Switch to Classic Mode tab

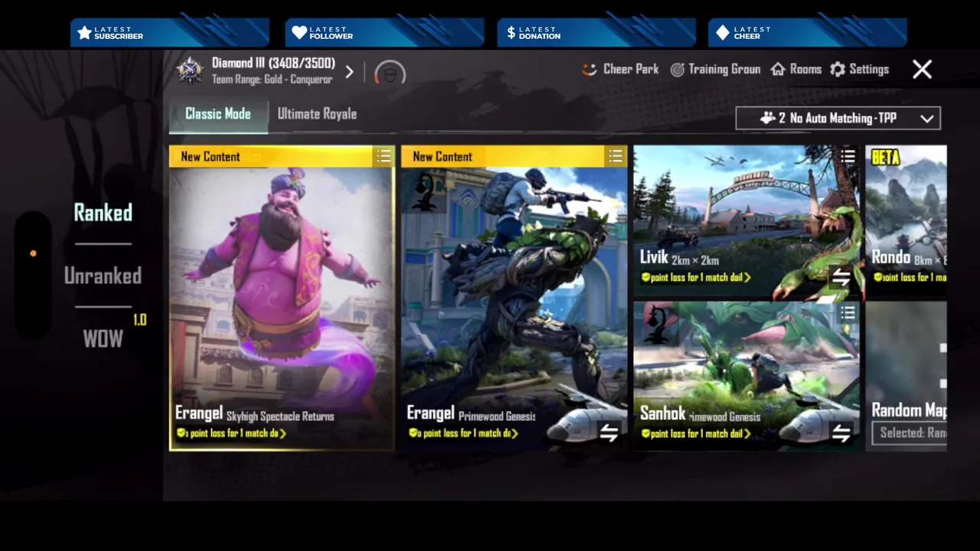pos(218,114)
